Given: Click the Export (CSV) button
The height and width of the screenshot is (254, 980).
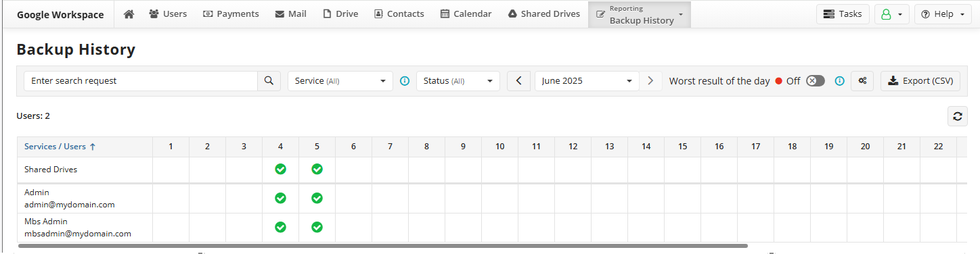Looking at the screenshot, I should pos(920,80).
